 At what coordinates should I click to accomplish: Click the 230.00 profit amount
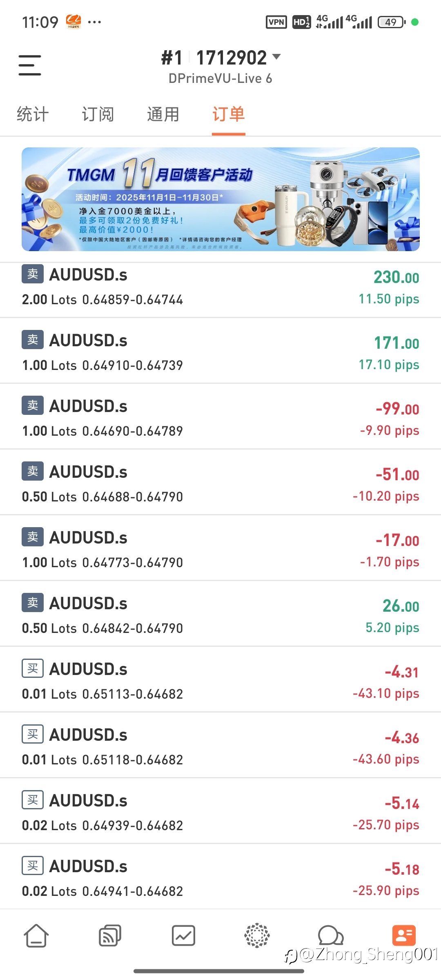point(396,278)
